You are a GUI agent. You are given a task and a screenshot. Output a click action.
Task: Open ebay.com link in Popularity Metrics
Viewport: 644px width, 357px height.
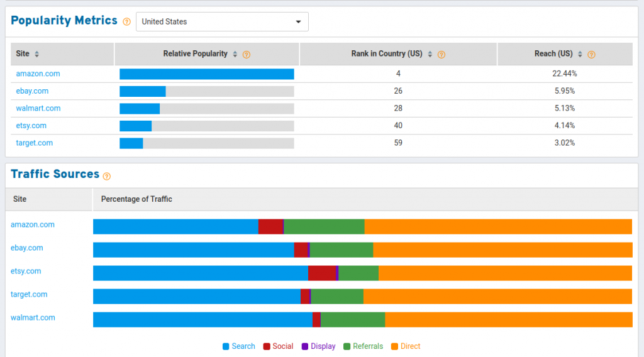pos(32,91)
